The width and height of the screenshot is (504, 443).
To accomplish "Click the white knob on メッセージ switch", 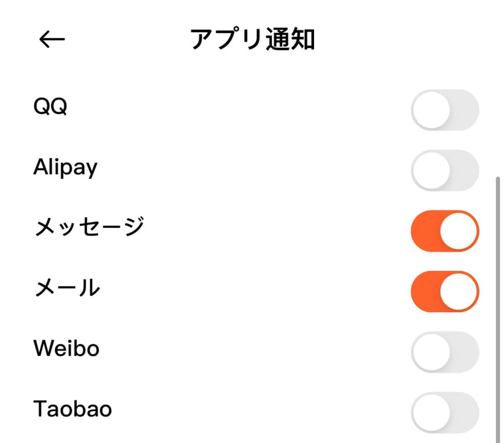I will click(459, 231).
